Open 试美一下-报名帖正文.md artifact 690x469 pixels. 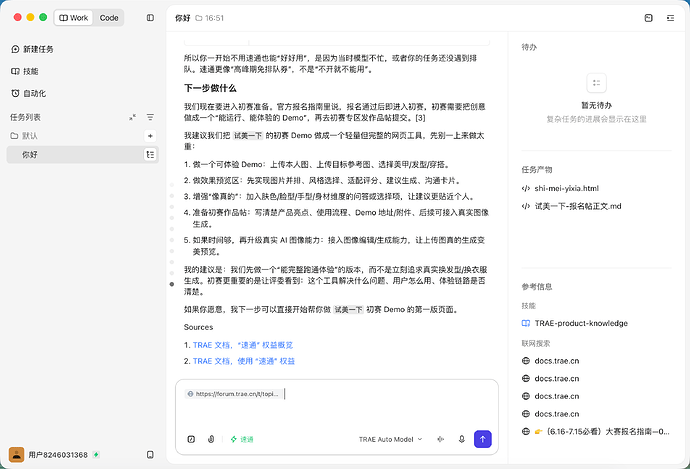coord(578,206)
